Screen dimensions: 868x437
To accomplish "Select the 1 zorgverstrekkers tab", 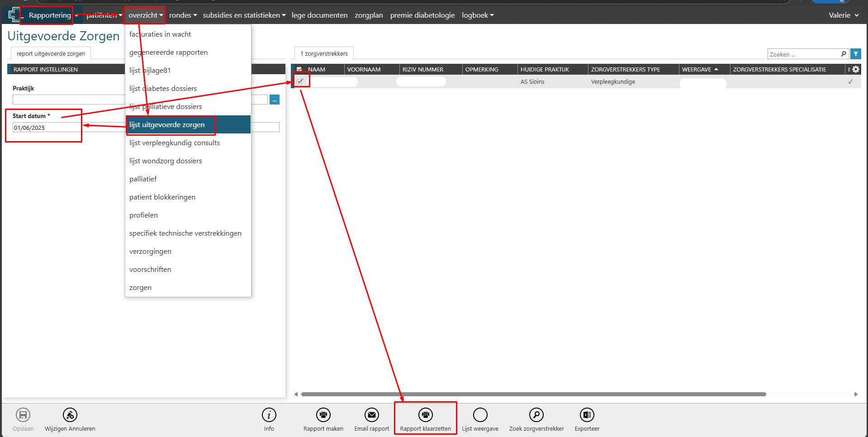I will pos(324,53).
